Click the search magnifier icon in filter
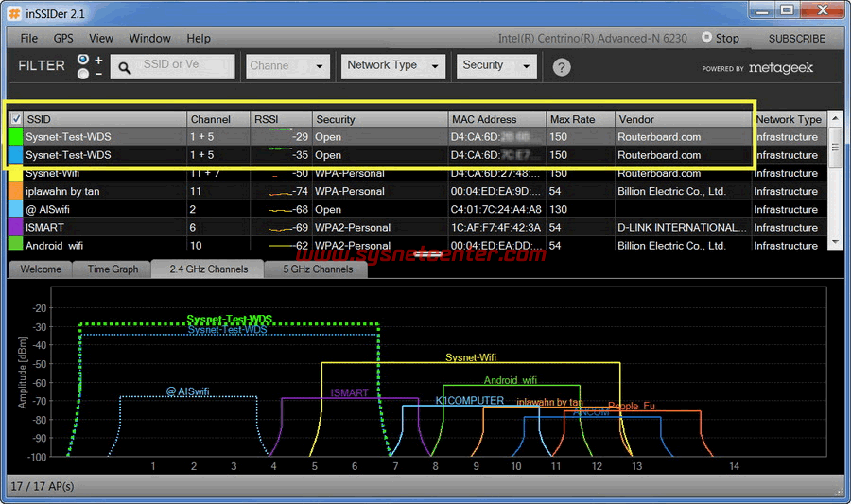Viewport: 851px width, 504px height. click(125, 67)
